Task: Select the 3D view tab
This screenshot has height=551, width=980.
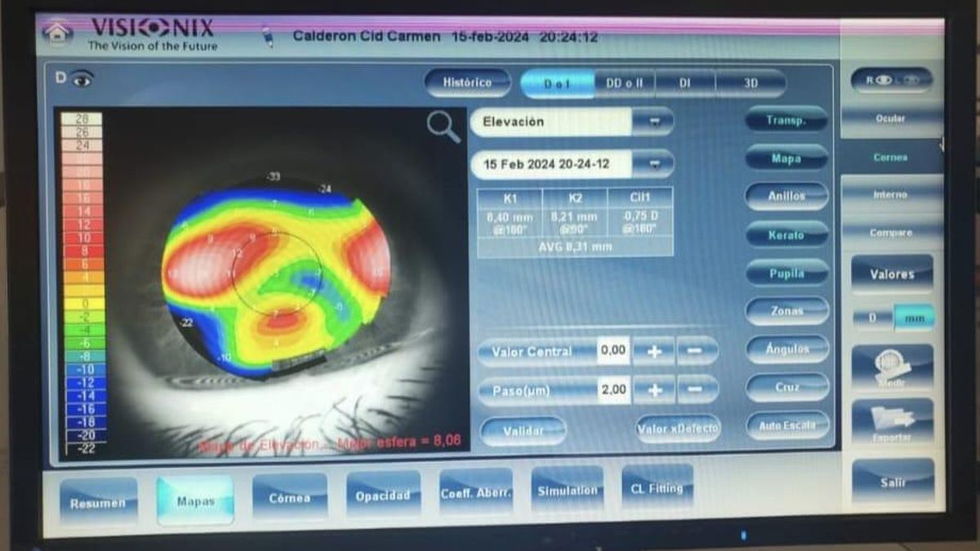Action: point(751,83)
